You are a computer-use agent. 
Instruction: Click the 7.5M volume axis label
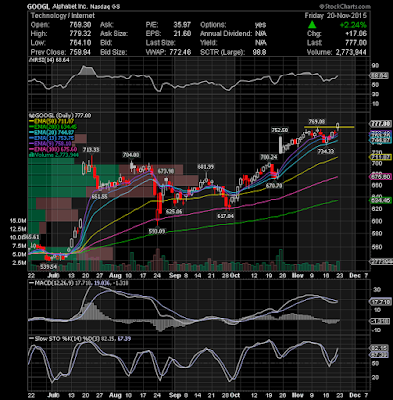tap(19, 246)
